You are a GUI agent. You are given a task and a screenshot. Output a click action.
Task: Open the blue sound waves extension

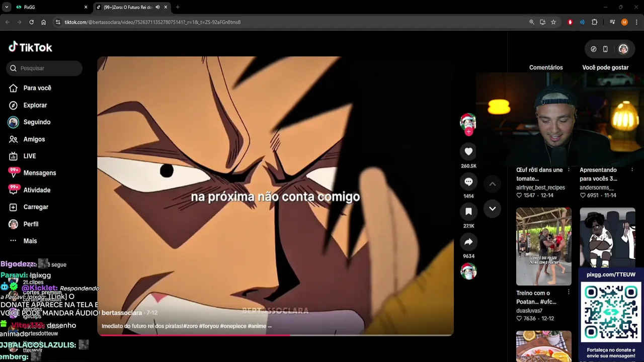point(582,22)
